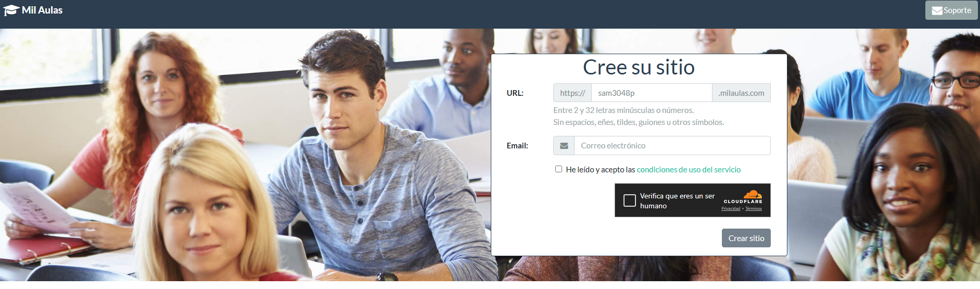Viewport: 980px width, 289px height.
Task: Click the Email label text
Action: (517, 146)
